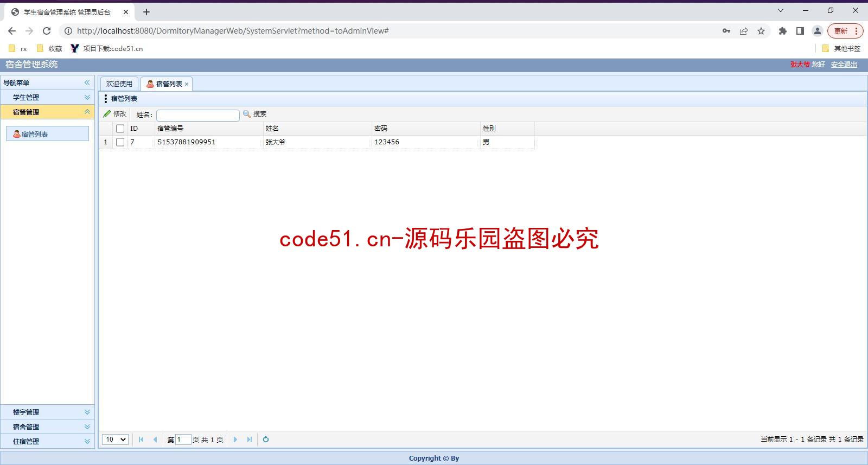Click the pencil edit icon labeled 修改
This screenshot has width=868, height=465.
pos(107,114)
